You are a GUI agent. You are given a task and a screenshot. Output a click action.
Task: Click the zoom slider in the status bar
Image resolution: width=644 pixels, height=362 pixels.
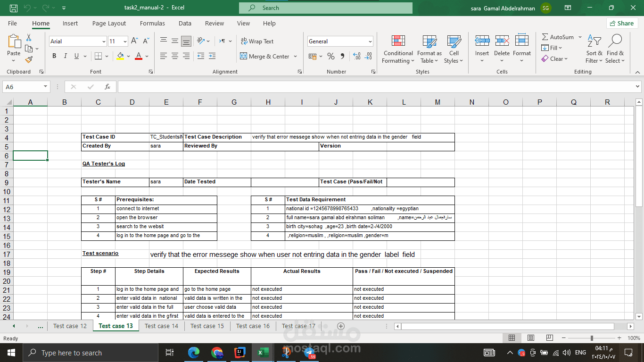coord(592,338)
